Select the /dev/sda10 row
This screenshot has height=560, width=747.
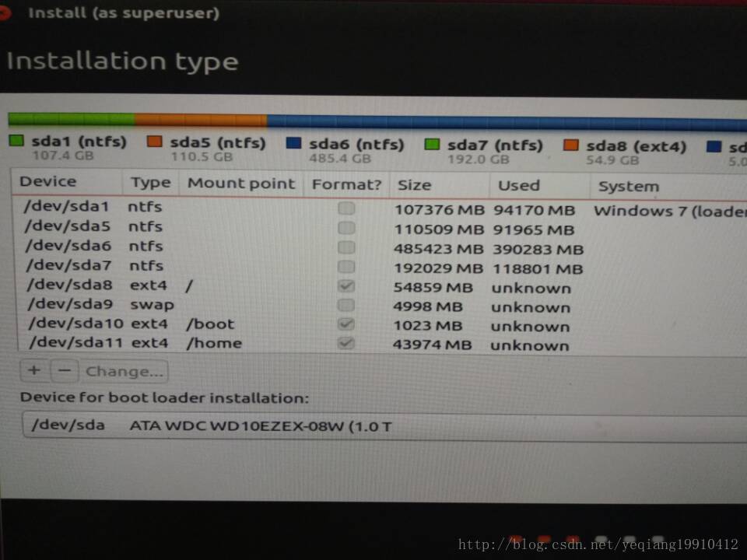pos(381,324)
